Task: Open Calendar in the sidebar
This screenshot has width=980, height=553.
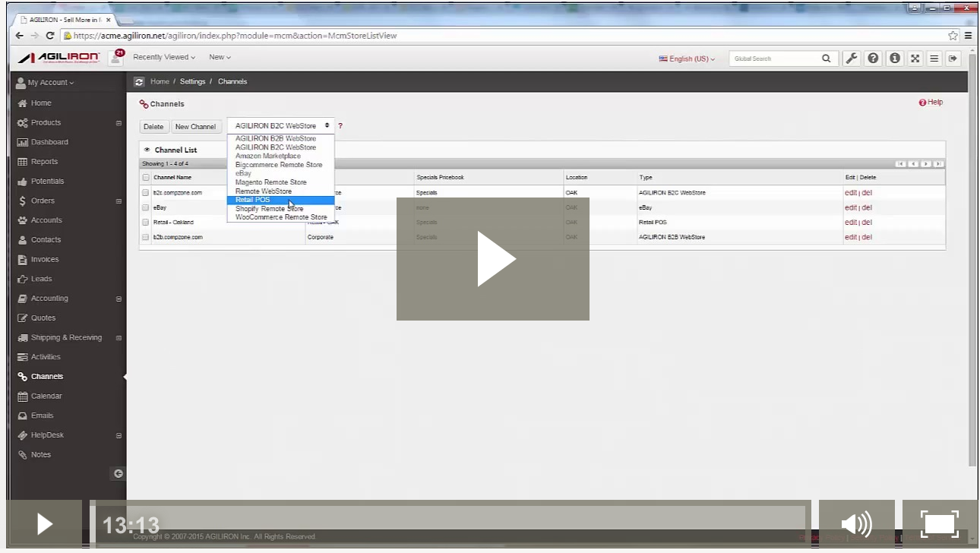Action: coord(46,397)
